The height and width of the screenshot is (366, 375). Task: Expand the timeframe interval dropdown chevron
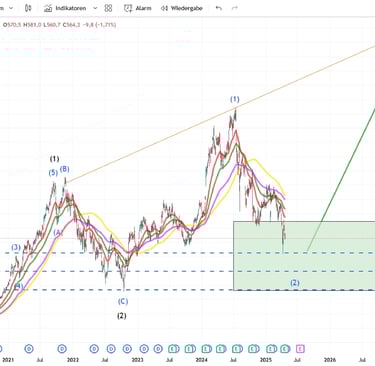tap(11, 8)
